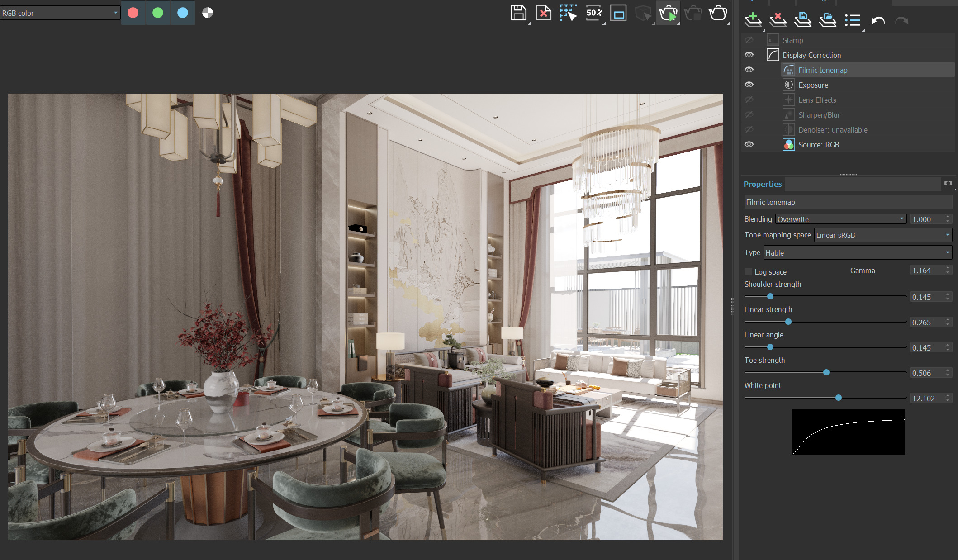This screenshot has height=560, width=958.
Task: Click the Create layer icon
Action: click(753, 20)
